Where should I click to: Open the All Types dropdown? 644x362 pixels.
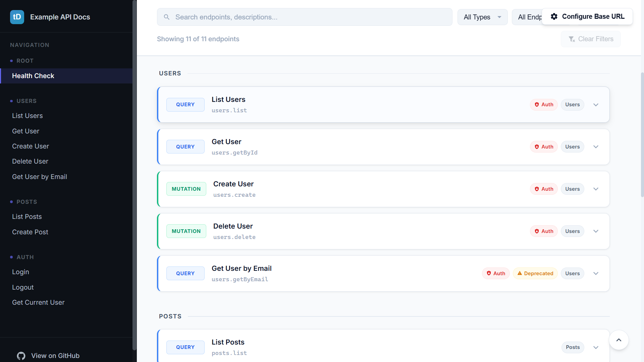coord(482,17)
